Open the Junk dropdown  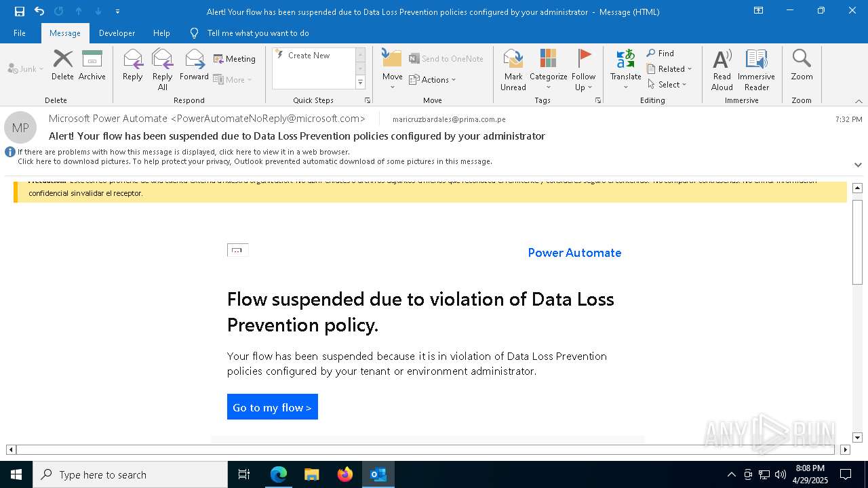26,68
